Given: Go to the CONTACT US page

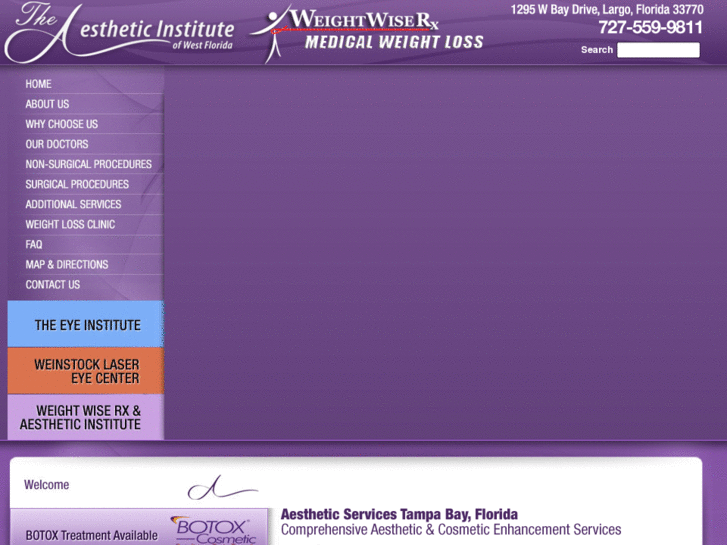Looking at the screenshot, I should (53, 284).
